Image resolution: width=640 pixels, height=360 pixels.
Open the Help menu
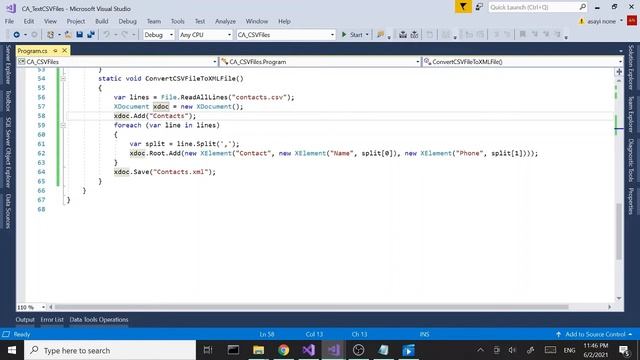284,21
